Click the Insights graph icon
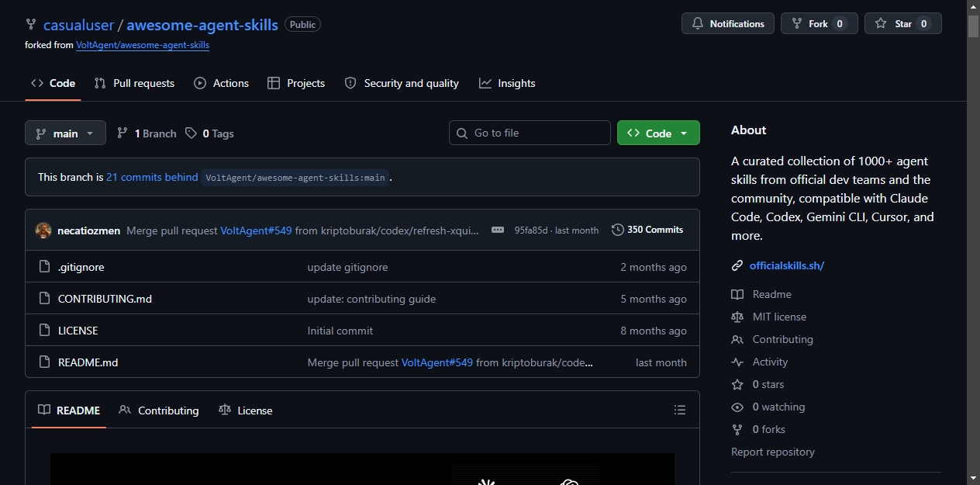 485,83
